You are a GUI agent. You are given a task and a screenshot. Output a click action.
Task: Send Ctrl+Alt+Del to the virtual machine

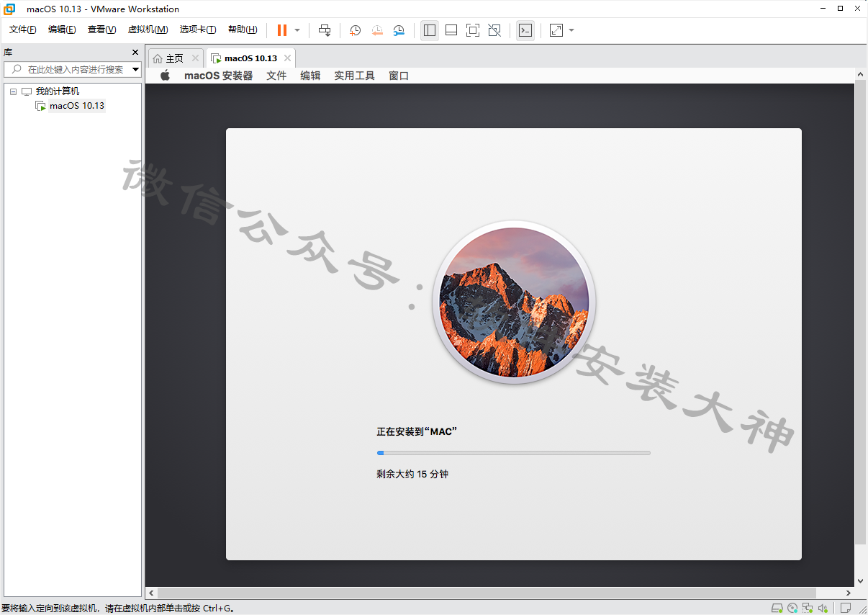[325, 30]
